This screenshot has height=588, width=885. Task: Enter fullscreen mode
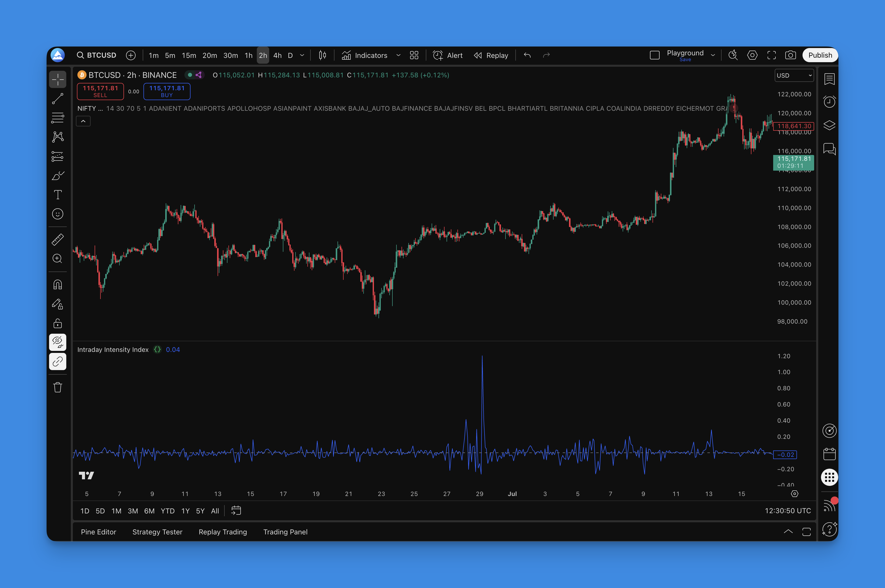pos(772,56)
